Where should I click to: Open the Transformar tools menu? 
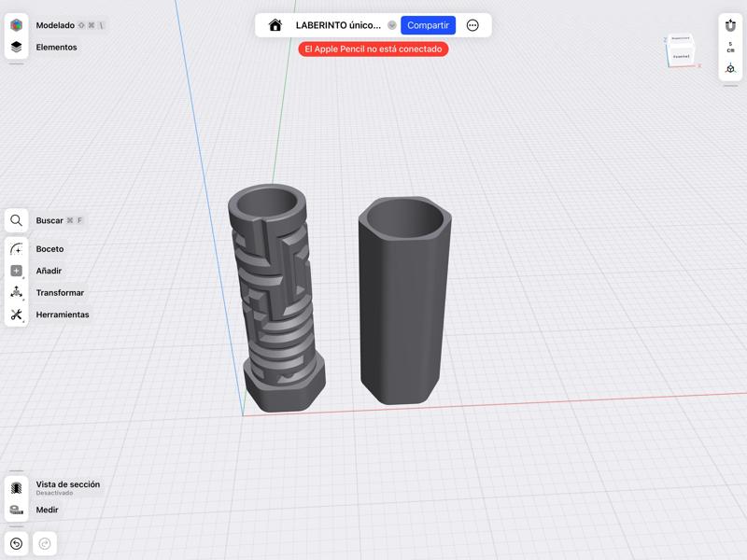[x=16, y=292]
